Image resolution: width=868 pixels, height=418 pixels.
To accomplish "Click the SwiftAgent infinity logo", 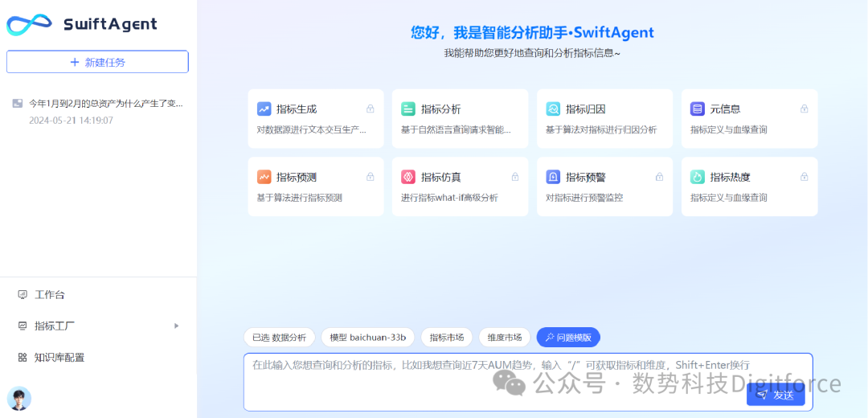I will click(x=29, y=24).
